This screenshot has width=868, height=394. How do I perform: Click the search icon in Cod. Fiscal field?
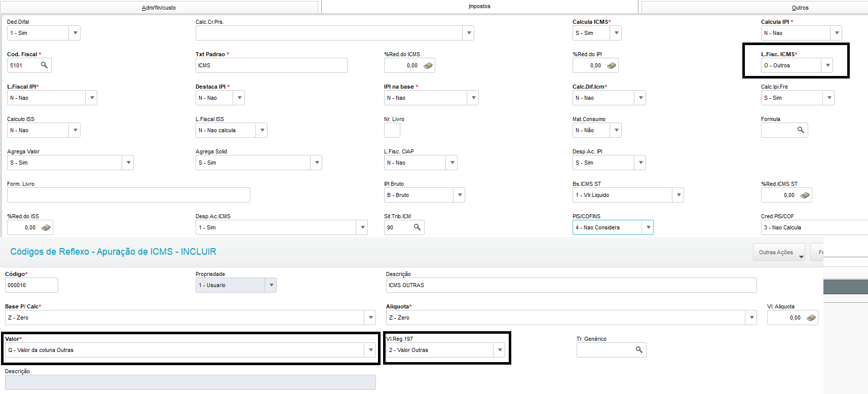(x=44, y=65)
